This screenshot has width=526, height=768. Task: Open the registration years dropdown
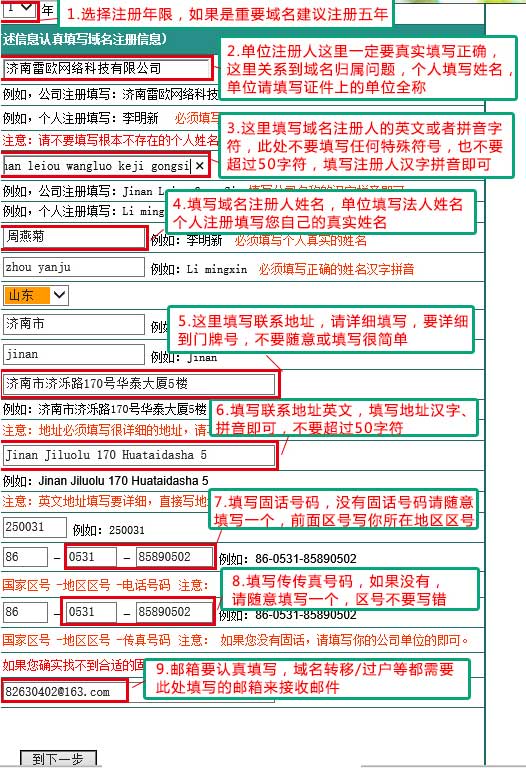click(x=19, y=9)
